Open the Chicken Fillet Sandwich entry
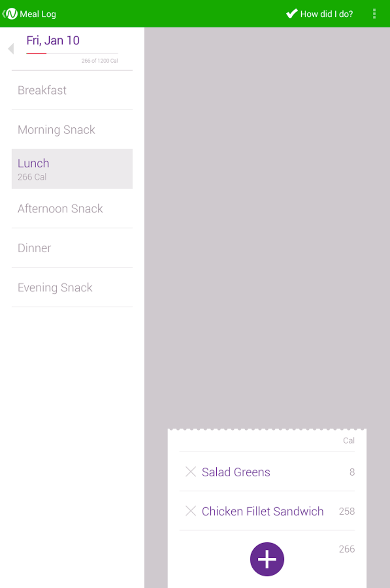 (x=263, y=511)
